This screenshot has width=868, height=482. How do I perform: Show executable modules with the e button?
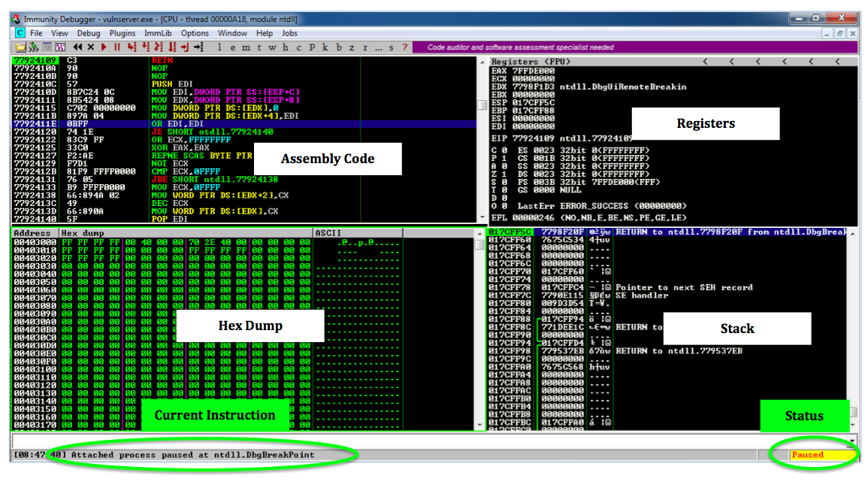point(232,47)
